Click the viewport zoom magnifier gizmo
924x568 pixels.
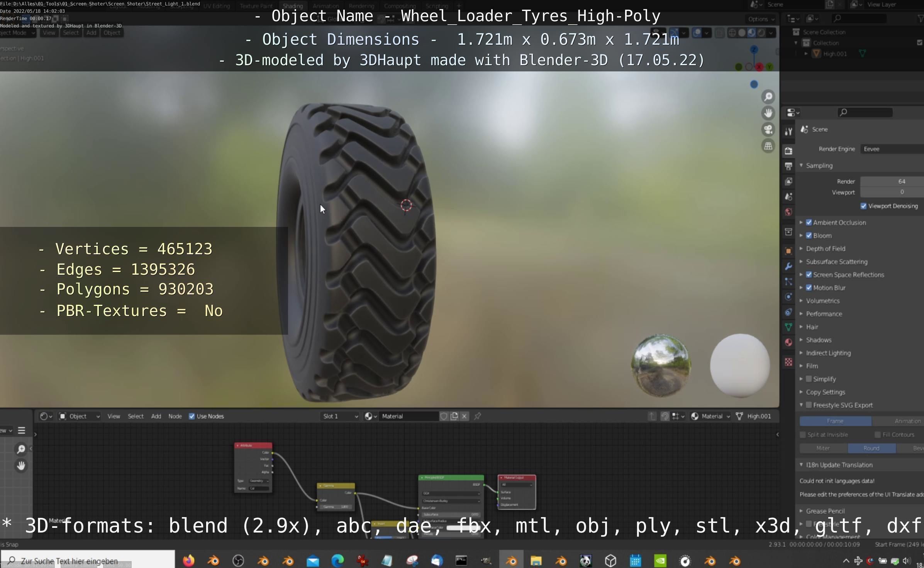tap(768, 96)
